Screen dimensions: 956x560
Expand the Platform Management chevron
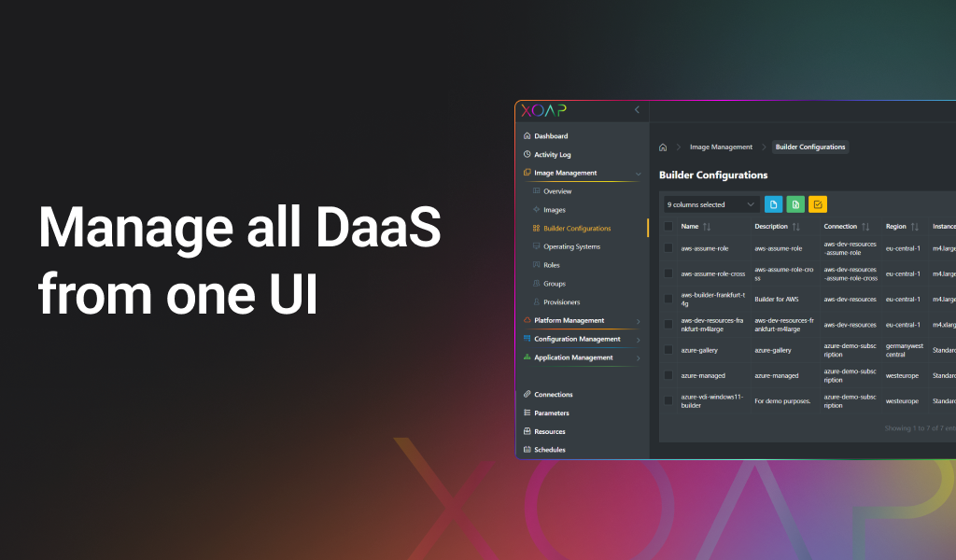pos(638,321)
